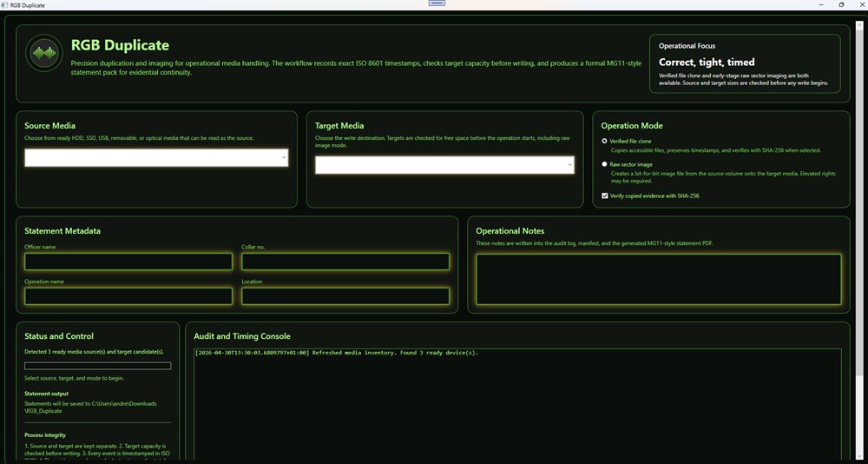Screen dimensions: 868x464
Task: Click the Statement output path text
Action: [90, 407]
